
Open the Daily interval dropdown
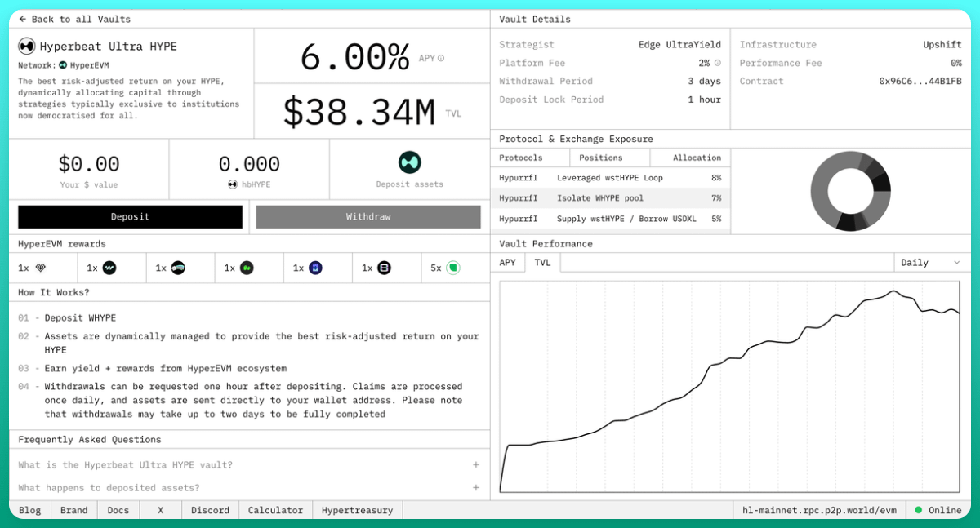click(931, 263)
